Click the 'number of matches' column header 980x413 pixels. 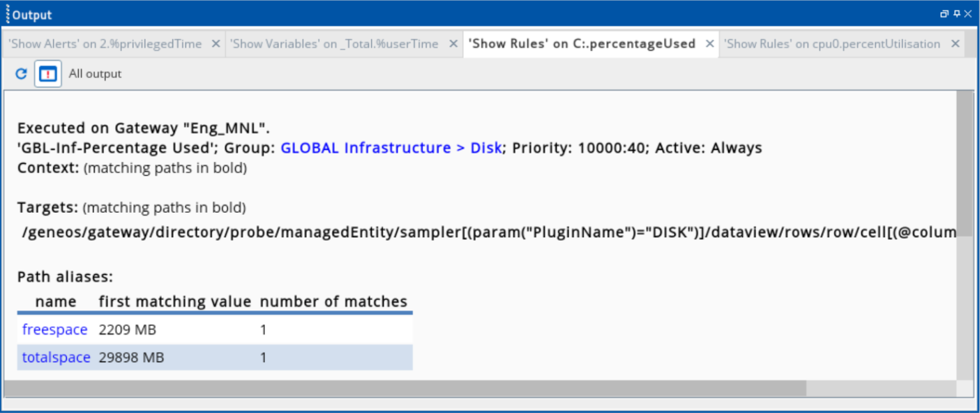tap(333, 301)
